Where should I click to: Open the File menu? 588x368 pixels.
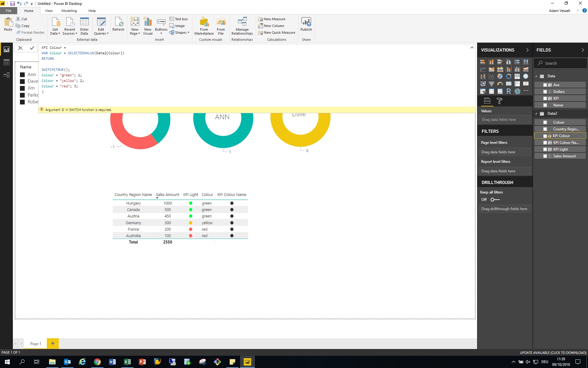click(x=9, y=11)
